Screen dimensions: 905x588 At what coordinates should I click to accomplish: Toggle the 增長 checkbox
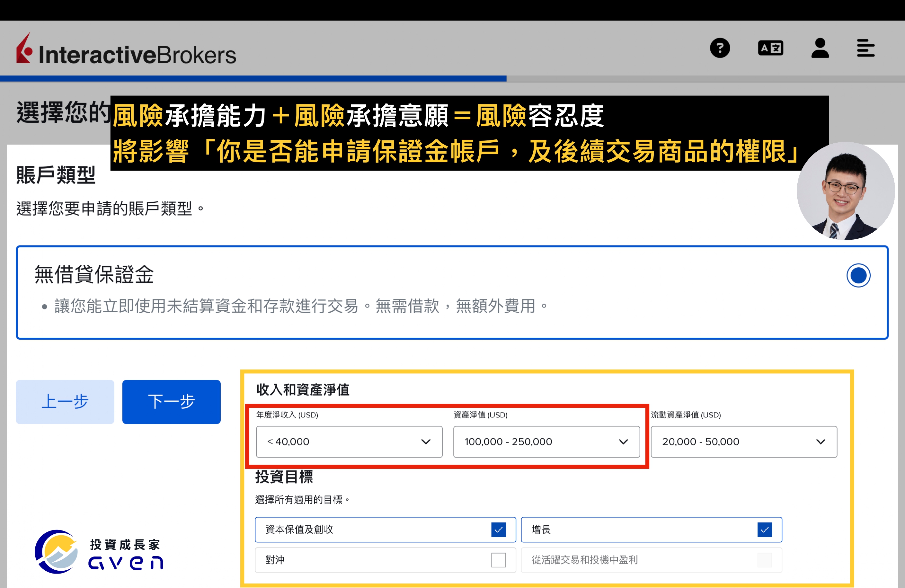(x=764, y=530)
